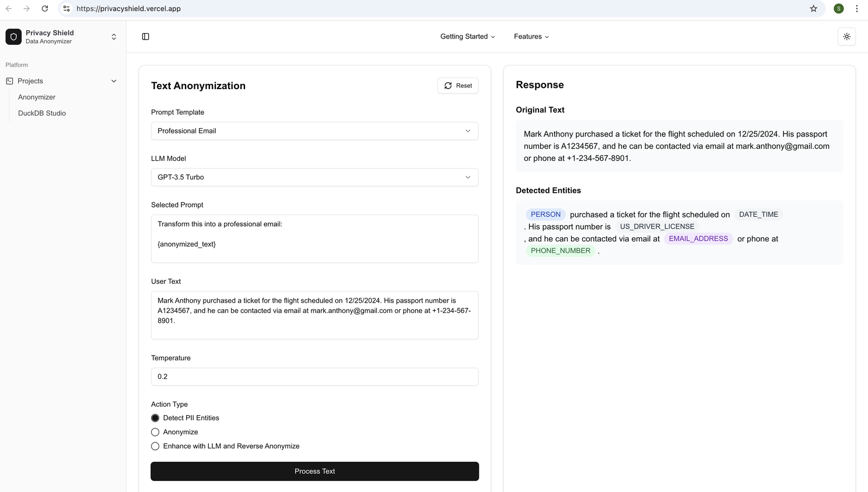This screenshot has height=492, width=868.
Task: Click the site info icon in address bar
Action: [x=66, y=9]
